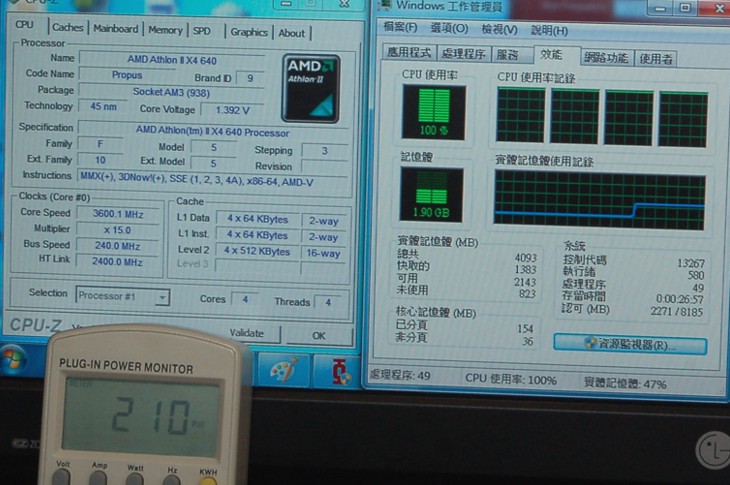Click the Name field AMD Athlon II X4 640
This screenshot has height=485, width=730.
[172, 60]
